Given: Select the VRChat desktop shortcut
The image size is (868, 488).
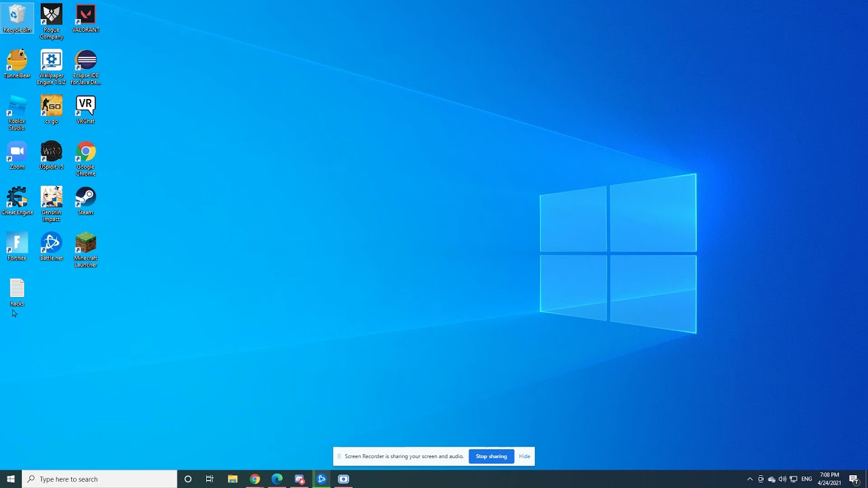Looking at the screenshot, I should pyautogui.click(x=85, y=110).
